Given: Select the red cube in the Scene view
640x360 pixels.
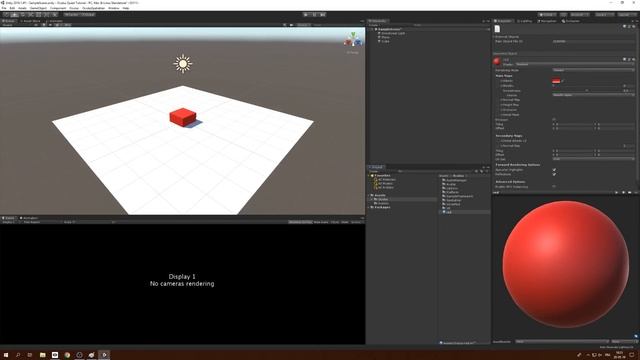Looking at the screenshot, I should tap(182, 117).
